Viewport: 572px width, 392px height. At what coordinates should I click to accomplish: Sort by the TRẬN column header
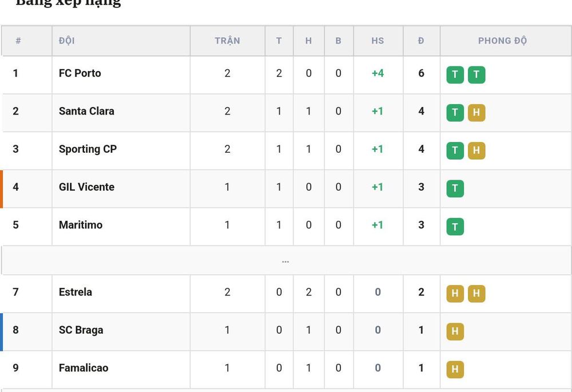point(227,41)
